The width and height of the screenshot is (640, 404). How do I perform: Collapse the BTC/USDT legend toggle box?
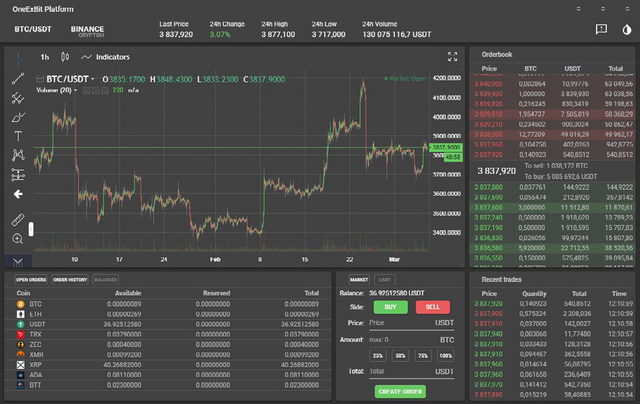40,79
